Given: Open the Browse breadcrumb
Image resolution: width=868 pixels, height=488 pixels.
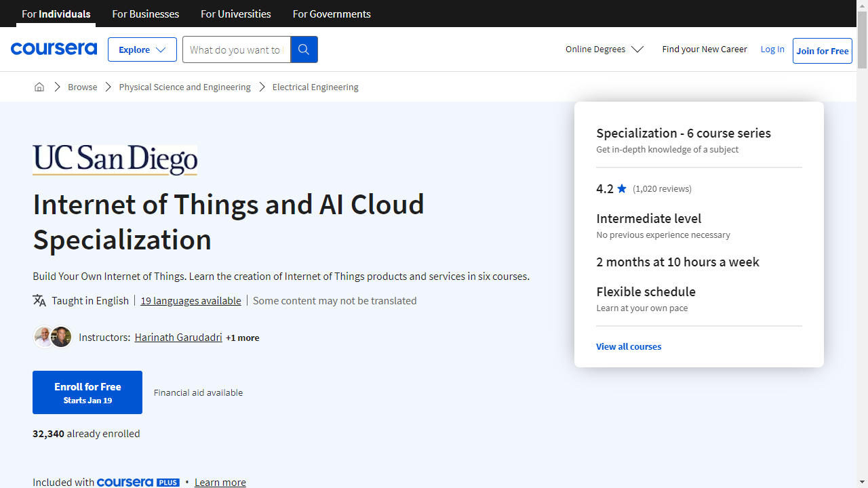Looking at the screenshot, I should (x=83, y=87).
